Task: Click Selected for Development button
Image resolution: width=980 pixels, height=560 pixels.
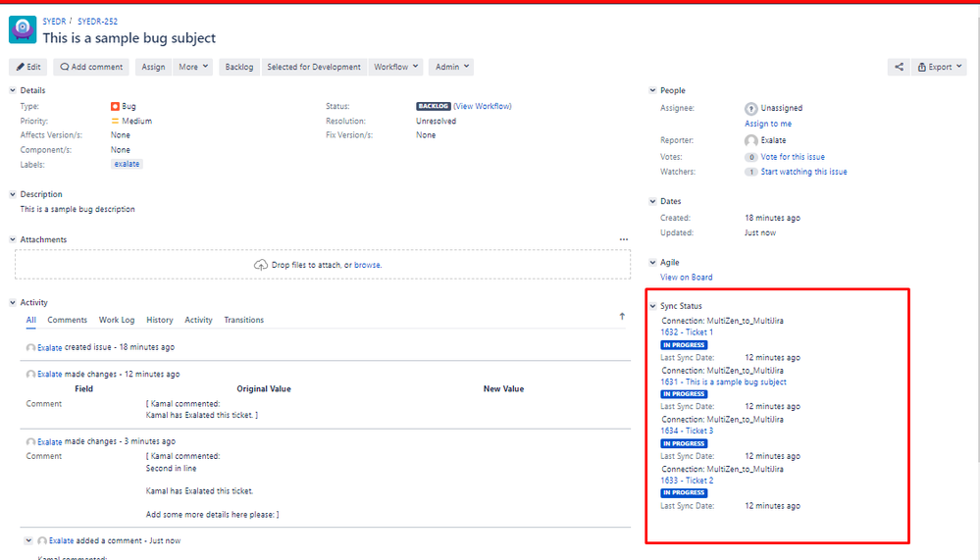Action: pos(314,67)
